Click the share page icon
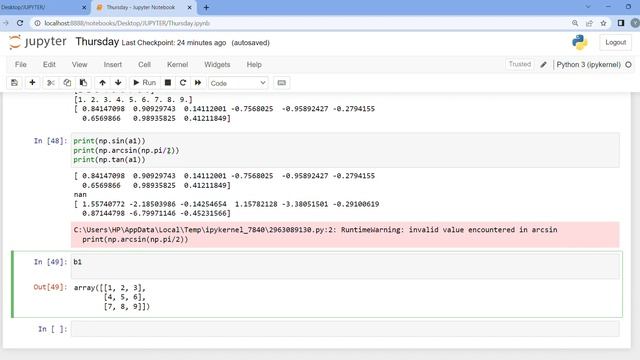640x360 pixels. pyautogui.click(x=589, y=23)
